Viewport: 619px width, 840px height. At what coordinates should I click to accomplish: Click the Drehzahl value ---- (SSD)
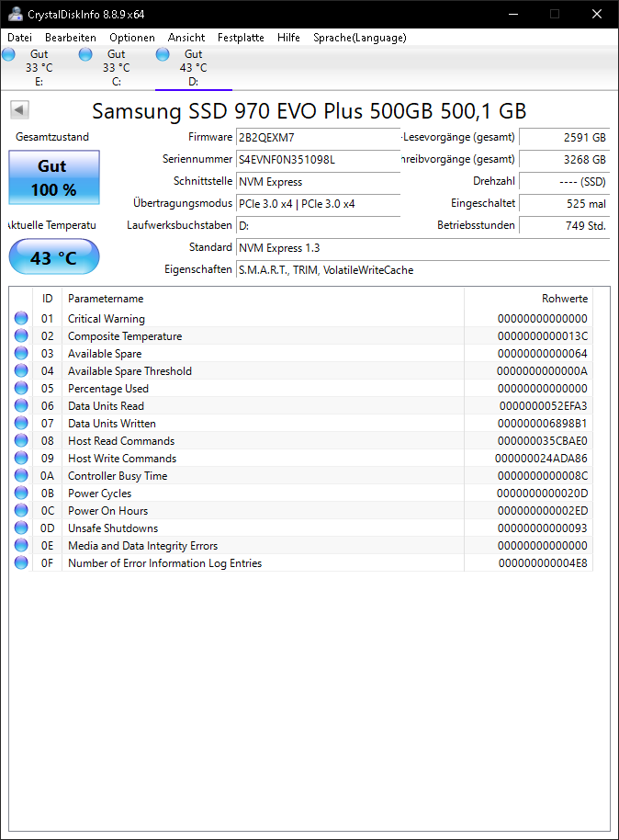[x=565, y=182]
